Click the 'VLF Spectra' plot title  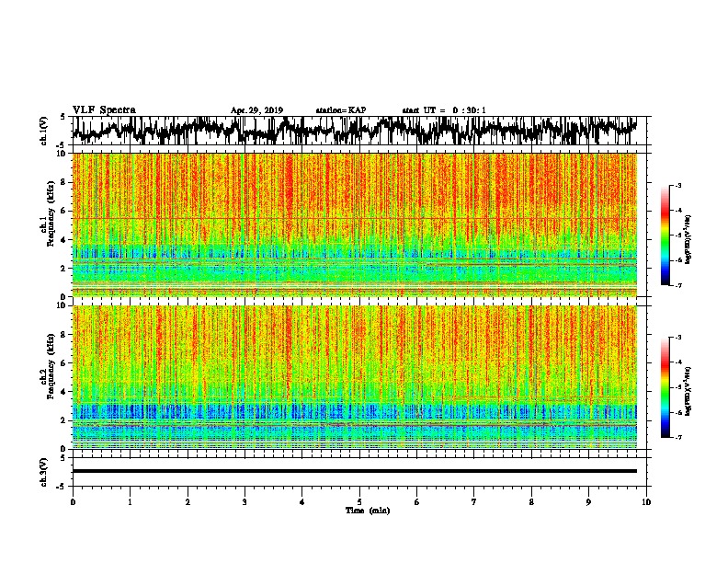(104, 110)
